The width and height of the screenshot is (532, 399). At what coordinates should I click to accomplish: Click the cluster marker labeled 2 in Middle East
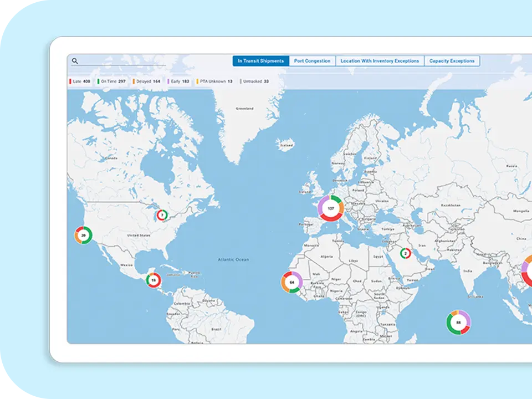tap(405, 253)
